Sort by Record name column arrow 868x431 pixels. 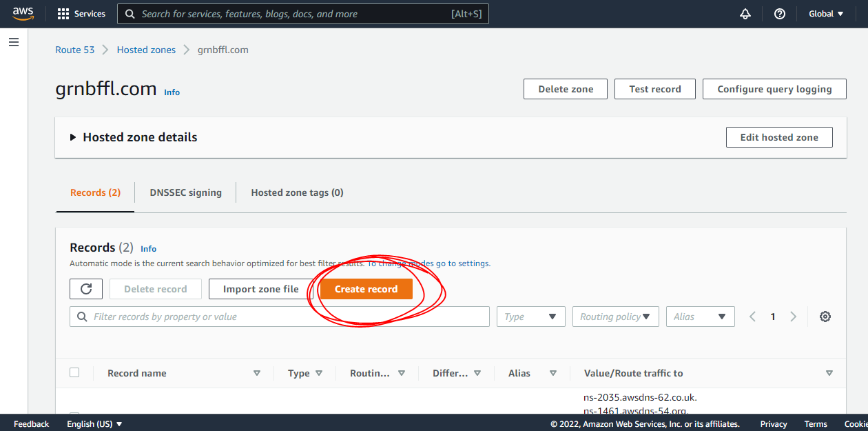257,373
